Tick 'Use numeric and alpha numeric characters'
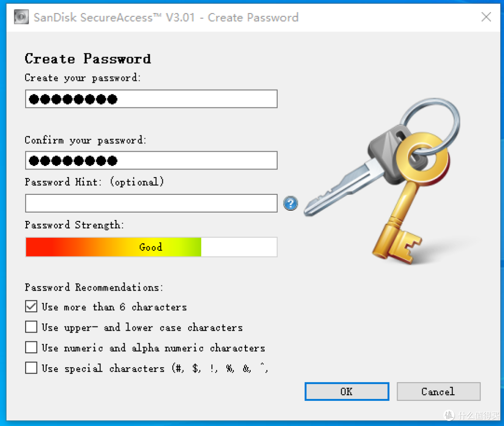This screenshot has width=504, height=426. click(31, 348)
